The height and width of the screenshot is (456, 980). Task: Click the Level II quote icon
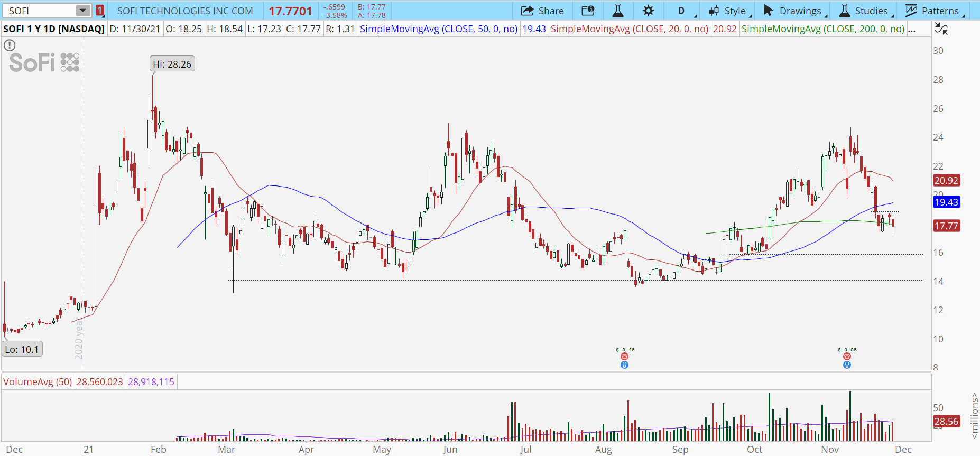click(588, 11)
